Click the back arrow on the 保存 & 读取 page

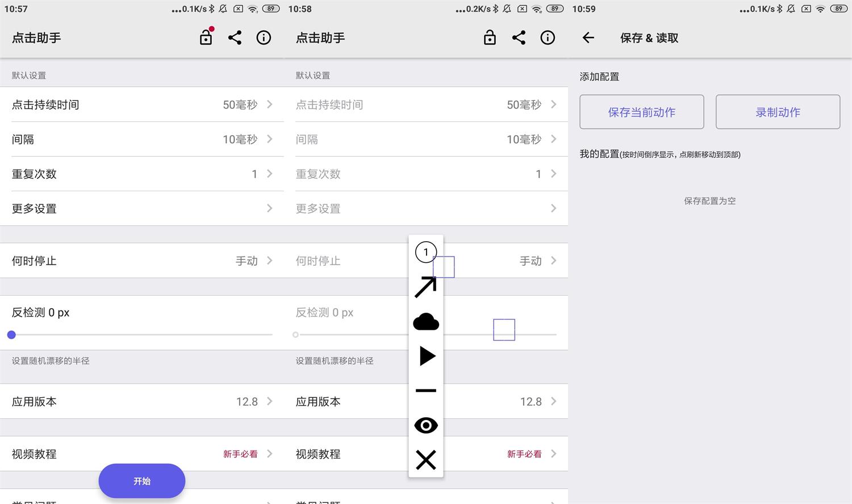pos(588,37)
